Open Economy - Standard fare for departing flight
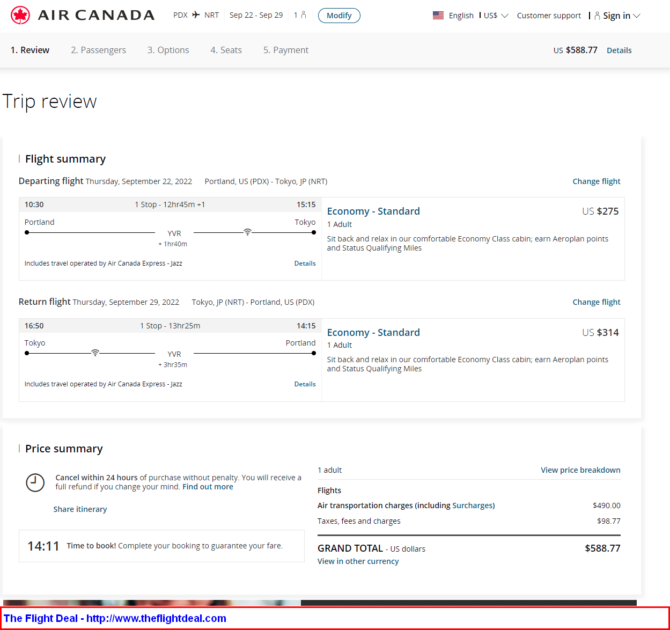Screen dimensions: 670x630 373,211
